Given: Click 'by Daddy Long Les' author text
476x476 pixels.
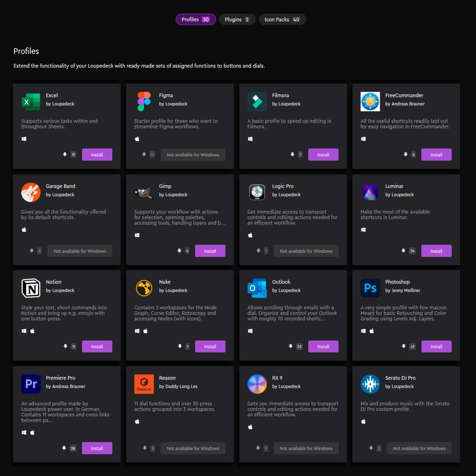Looking at the screenshot, I should [x=178, y=386].
